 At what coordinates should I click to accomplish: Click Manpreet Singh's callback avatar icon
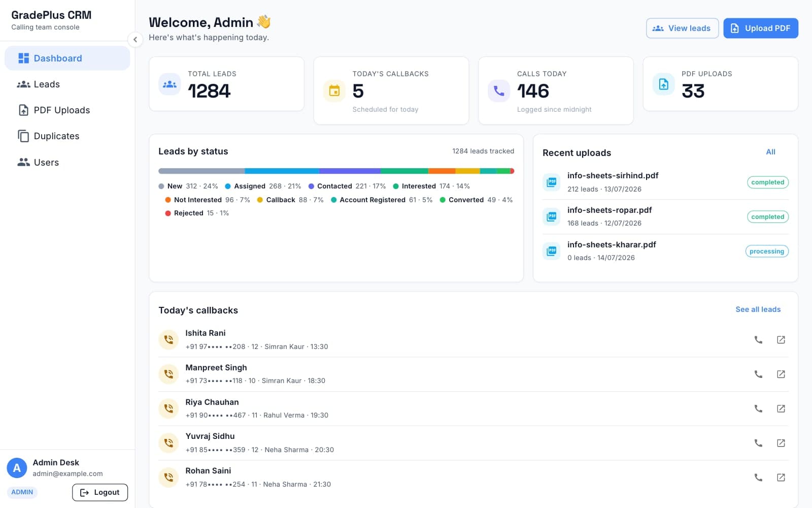tap(168, 374)
